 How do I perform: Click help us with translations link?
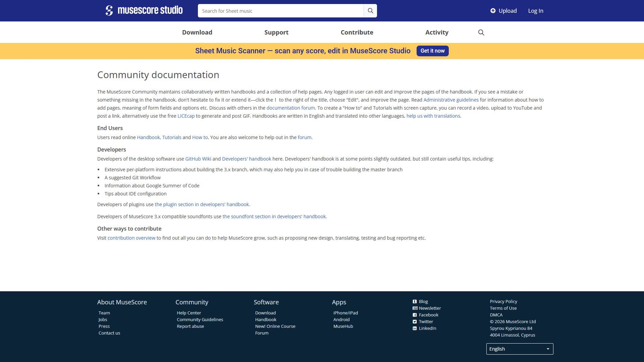tap(433, 116)
